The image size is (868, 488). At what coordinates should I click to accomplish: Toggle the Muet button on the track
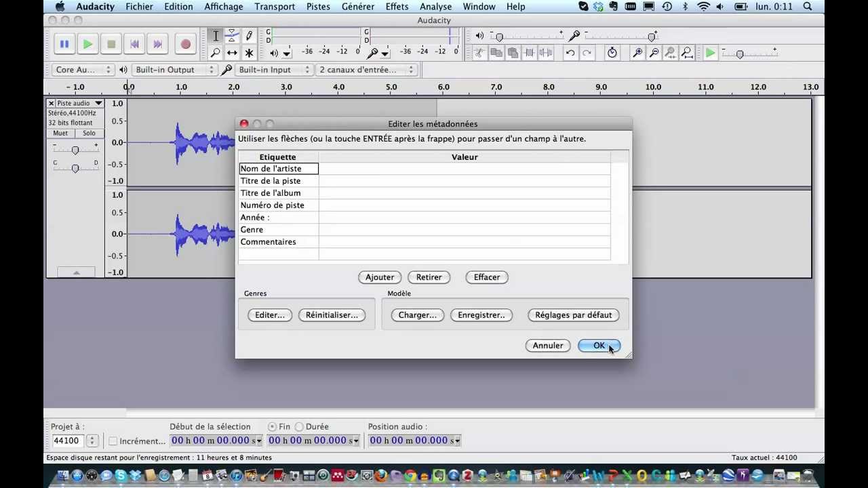pos(60,133)
